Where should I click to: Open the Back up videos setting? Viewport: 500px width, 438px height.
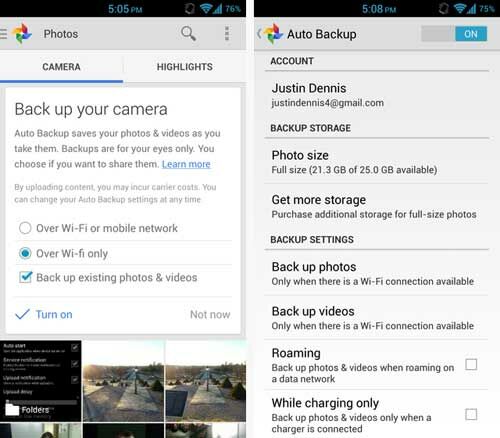point(377,318)
